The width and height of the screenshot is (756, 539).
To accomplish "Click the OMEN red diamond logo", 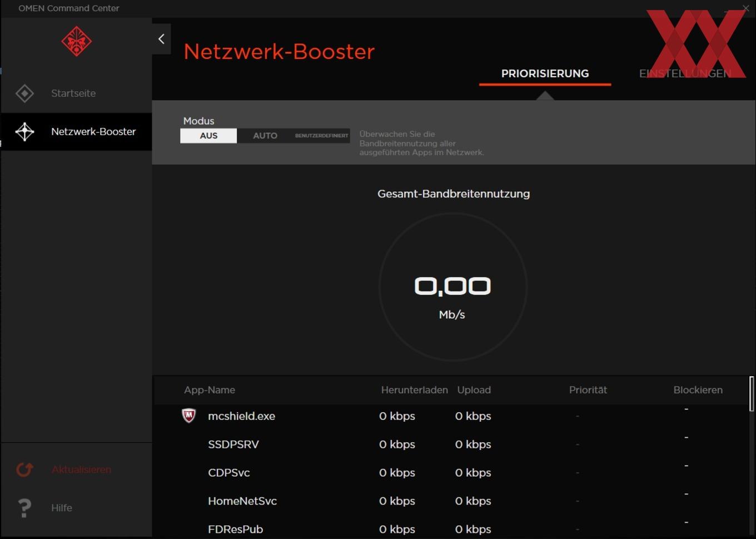I will point(76,41).
